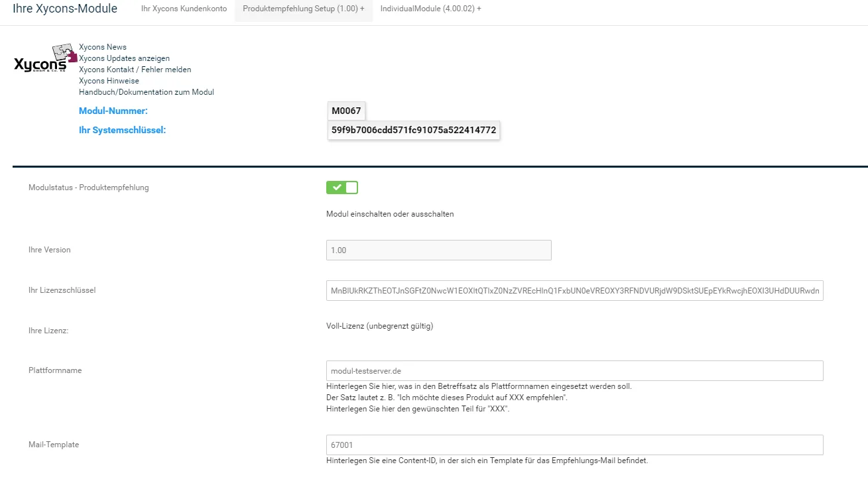Toggle the Modulstatus Produktempfehlung switch
Screen dimensions: 868x487
point(342,188)
